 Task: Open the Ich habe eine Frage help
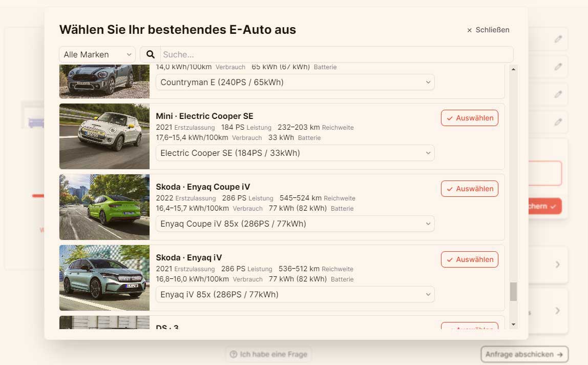coord(269,354)
